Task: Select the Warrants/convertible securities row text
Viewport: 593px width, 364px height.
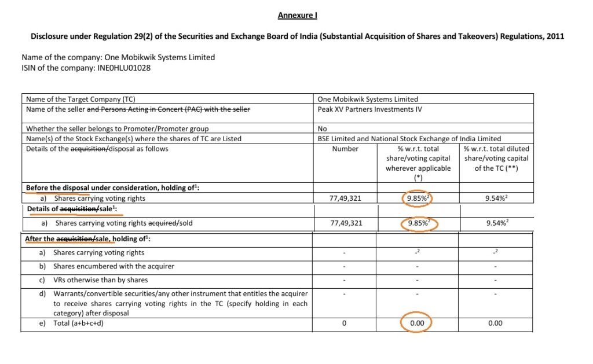Action: pyautogui.click(x=180, y=303)
